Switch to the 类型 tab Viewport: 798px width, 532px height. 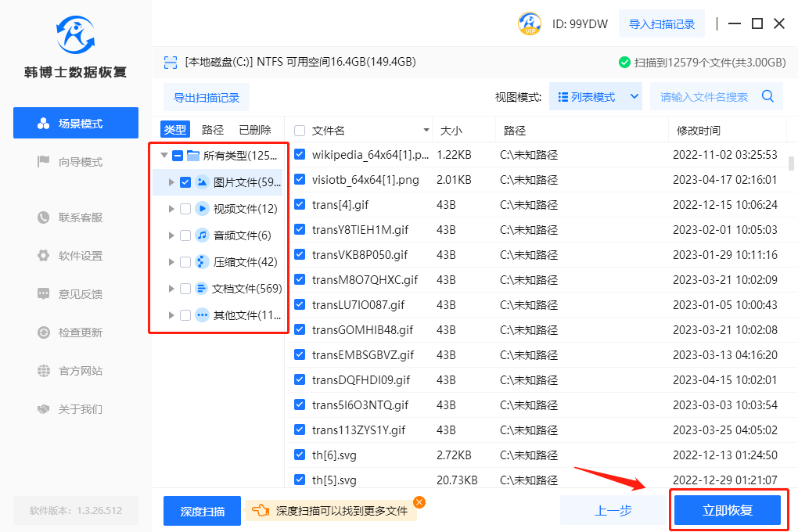[x=175, y=130]
